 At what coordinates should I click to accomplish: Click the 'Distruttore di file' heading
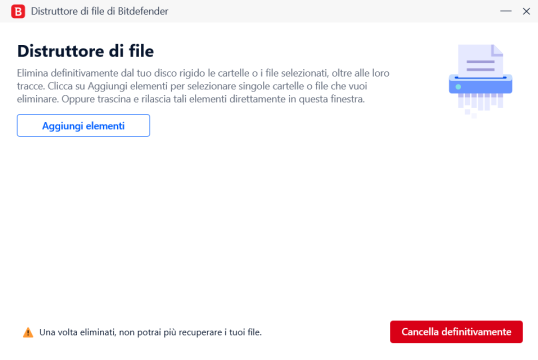(x=85, y=51)
